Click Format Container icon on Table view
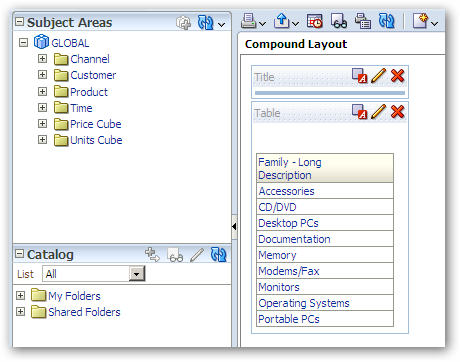460x362 pixels. pyautogui.click(x=360, y=112)
